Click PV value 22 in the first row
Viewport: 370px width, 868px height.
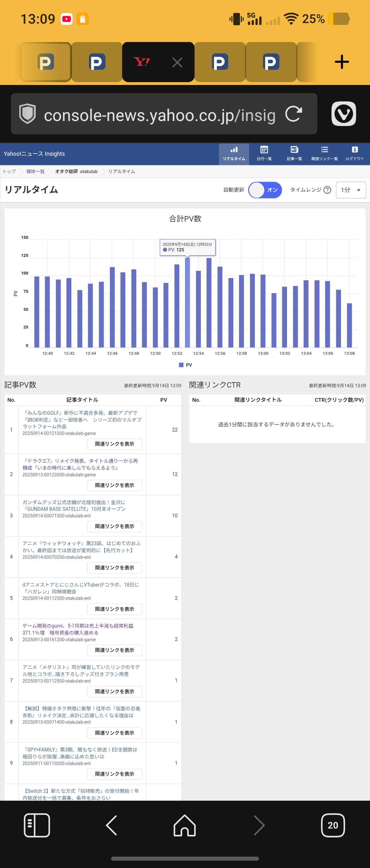(x=175, y=430)
